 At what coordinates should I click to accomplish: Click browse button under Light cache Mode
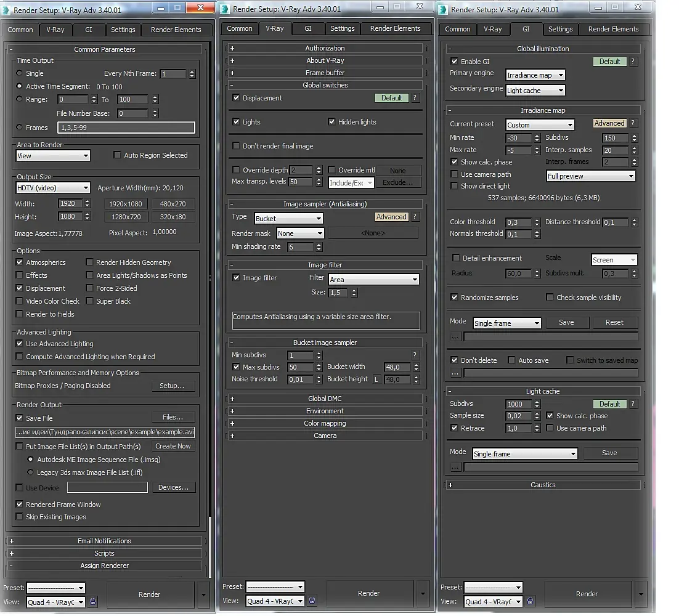click(x=455, y=468)
